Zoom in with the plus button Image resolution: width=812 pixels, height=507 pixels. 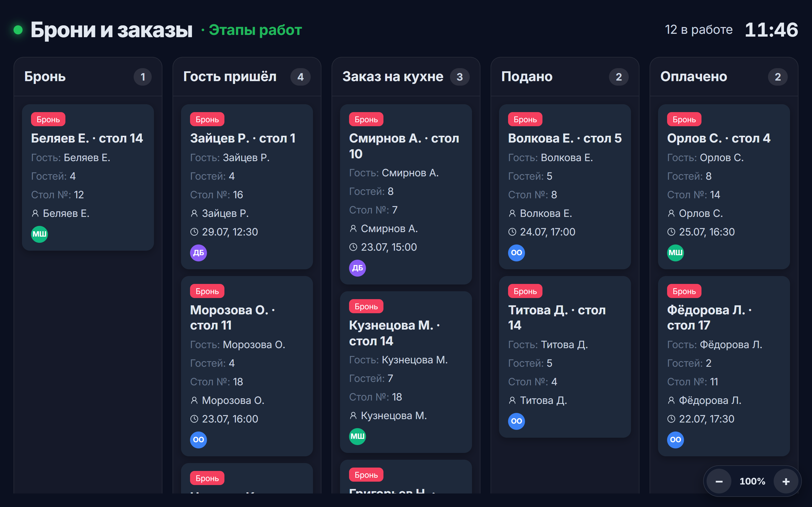point(786,482)
